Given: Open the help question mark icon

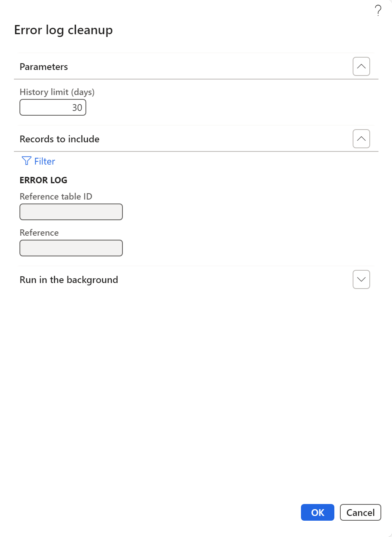Looking at the screenshot, I should click(378, 10).
